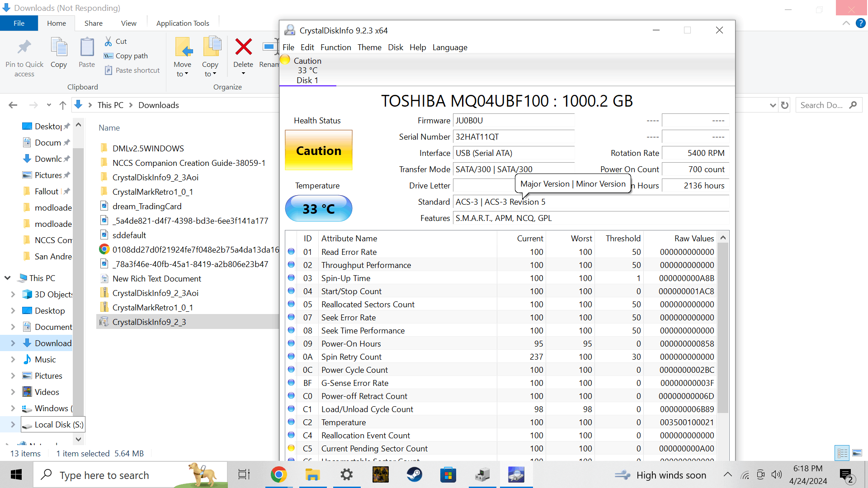The width and height of the screenshot is (868, 488).
Task: Click the Paste icon in Clipboard group
Action: coord(87,48)
